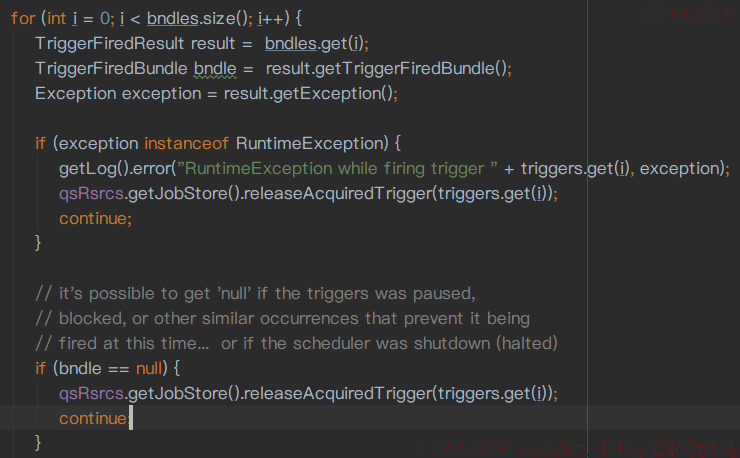The image size is (740, 458).
Task: Click the first 'continue;' statement
Action: tap(95, 218)
